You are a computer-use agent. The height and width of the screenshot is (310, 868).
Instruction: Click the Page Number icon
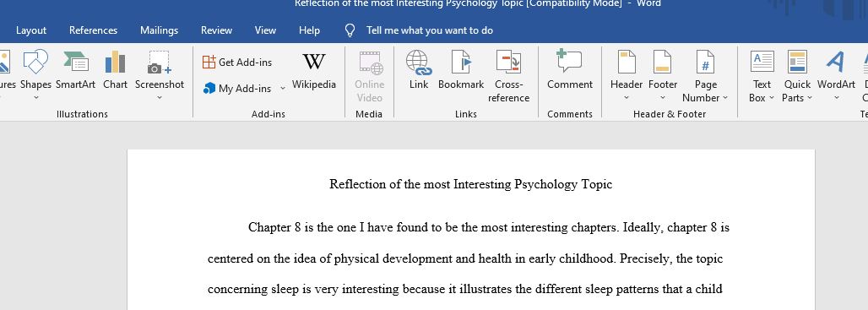tap(705, 62)
